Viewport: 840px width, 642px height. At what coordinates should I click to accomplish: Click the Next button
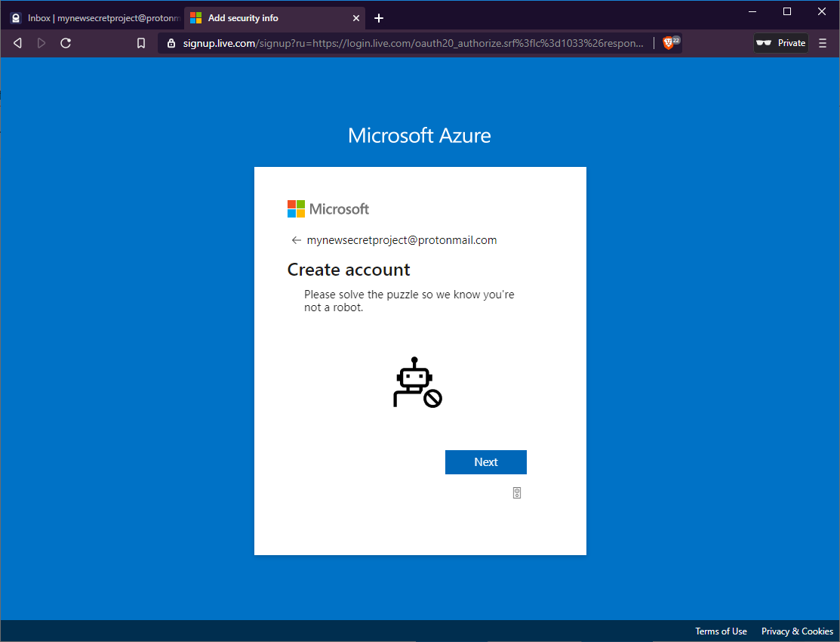pyautogui.click(x=486, y=462)
